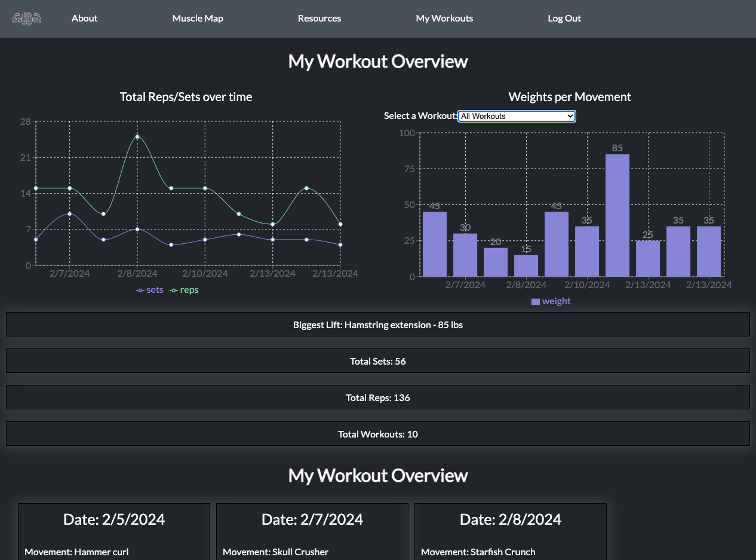Viewport: 756px width, 560px height.
Task: Go to Muscle Map
Action: pyautogui.click(x=198, y=19)
